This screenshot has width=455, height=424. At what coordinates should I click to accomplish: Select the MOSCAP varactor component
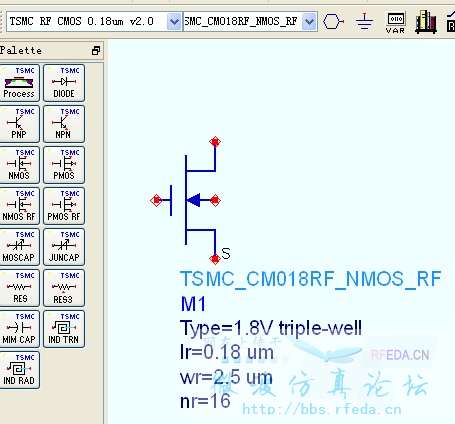pos(19,247)
